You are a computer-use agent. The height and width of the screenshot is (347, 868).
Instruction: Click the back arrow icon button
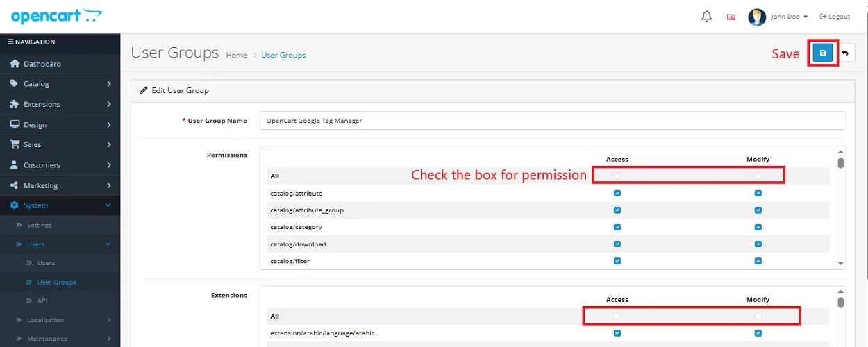(845, 53)
